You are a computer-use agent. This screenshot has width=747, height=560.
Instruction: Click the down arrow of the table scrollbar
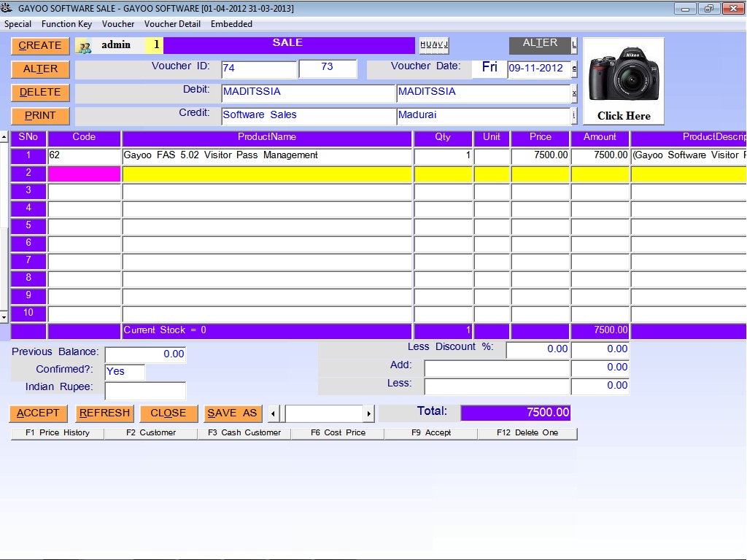[4, 316]
